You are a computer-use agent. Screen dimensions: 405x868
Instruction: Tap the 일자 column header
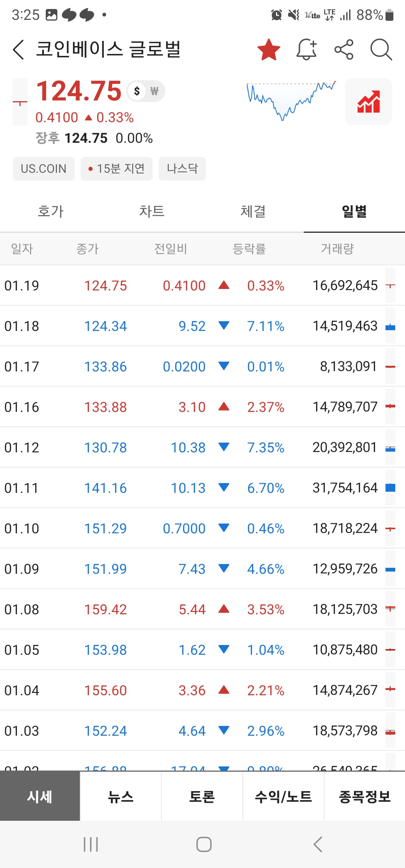point(22,248)
